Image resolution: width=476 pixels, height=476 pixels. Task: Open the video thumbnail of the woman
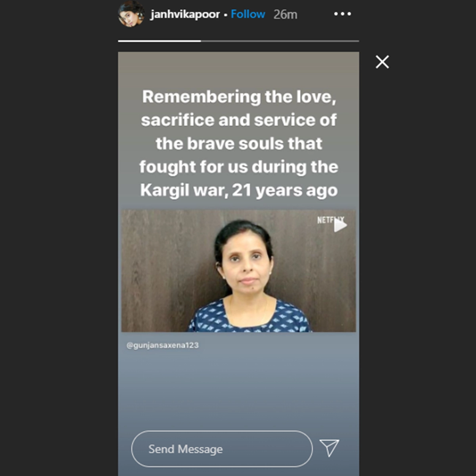[239, 271]
